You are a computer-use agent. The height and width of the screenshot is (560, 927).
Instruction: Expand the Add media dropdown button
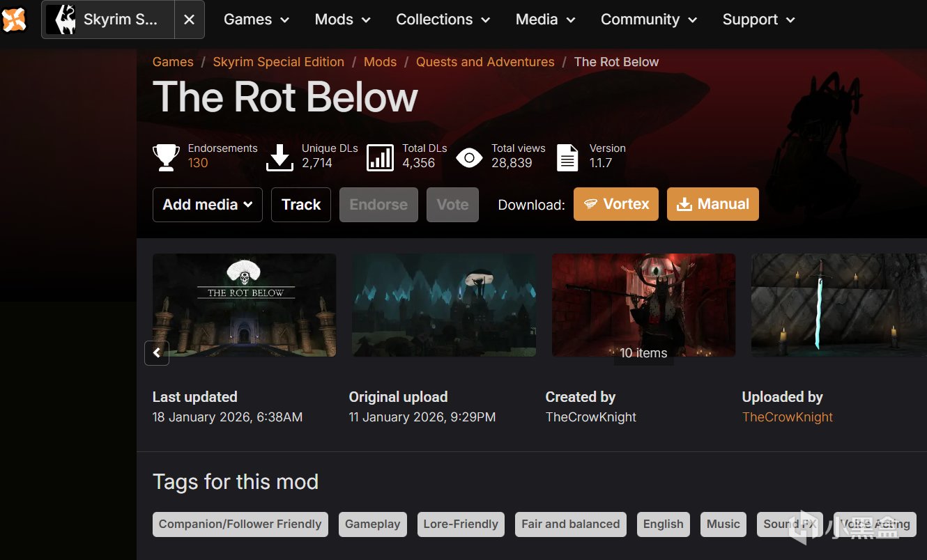(x=208, y=205)
